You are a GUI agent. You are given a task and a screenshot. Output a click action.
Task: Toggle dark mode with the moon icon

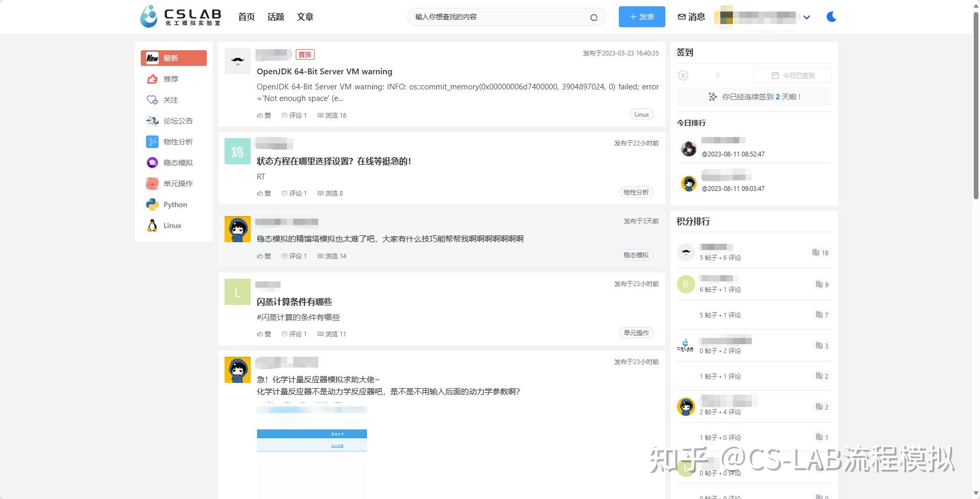831,16
